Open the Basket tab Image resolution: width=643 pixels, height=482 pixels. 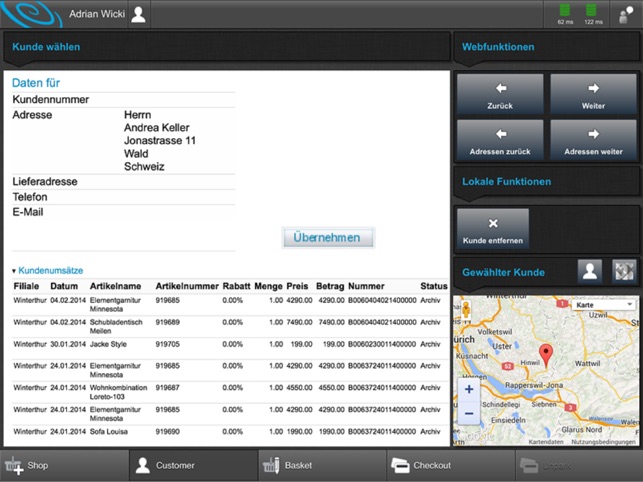coord(322,466)
